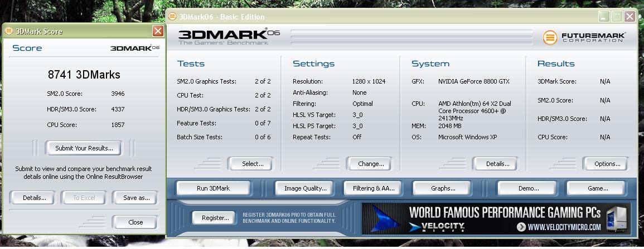Click the HLSL VS Target setting
The width and height of the screenshot is (644, 249).
[328, 115]
